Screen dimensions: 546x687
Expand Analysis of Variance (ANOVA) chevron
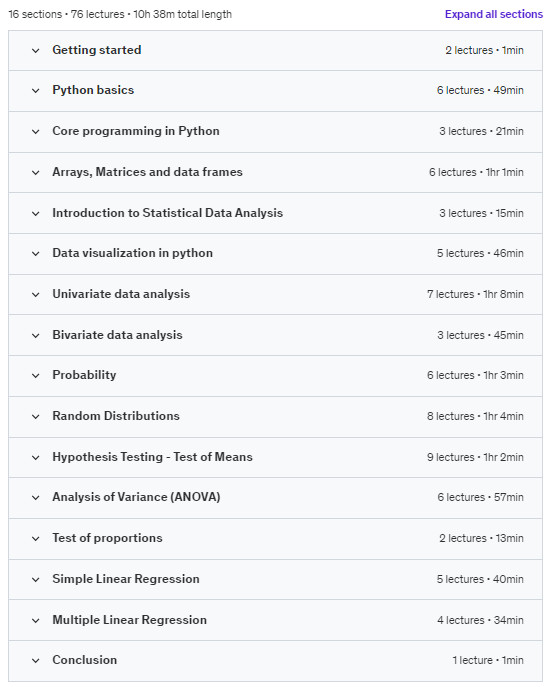click(x=35, y=498)
